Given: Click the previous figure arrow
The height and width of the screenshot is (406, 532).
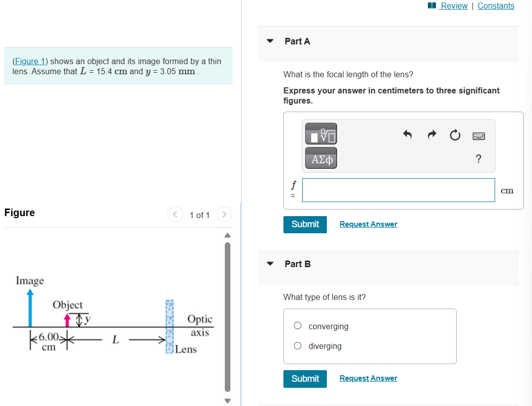Looking at the screenshot, I should point(175,214).
